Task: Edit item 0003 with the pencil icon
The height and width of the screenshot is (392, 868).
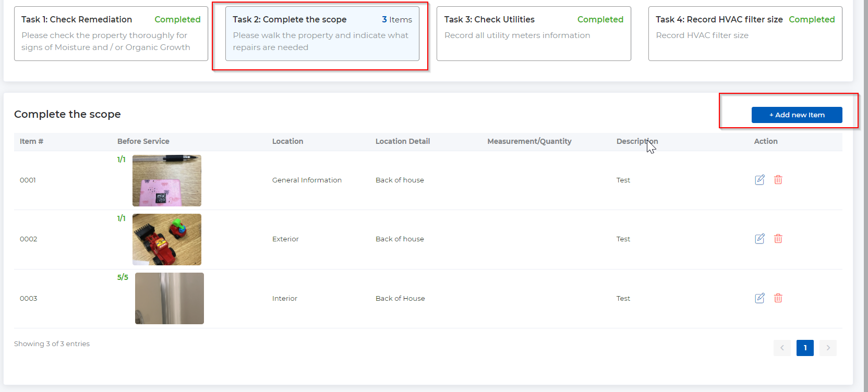Action: (759, 298)
